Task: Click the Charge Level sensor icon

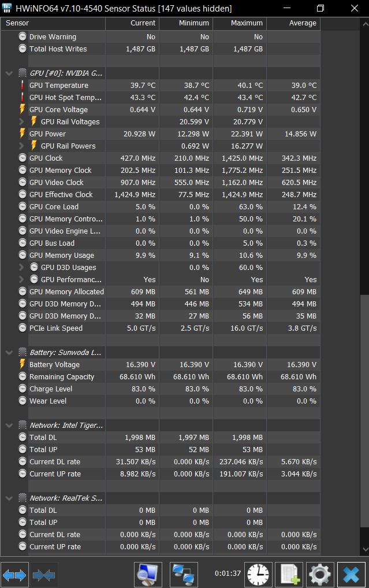Action: pos(23,389)
